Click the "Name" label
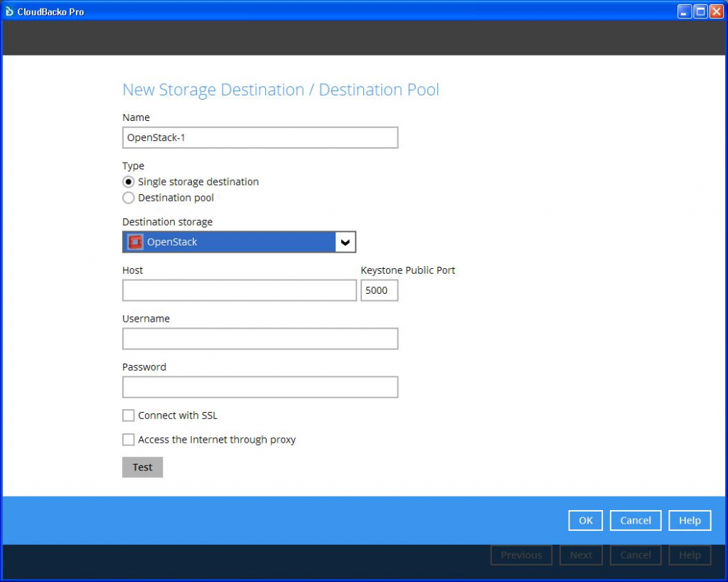728x582 pixels. click(136, 117)
